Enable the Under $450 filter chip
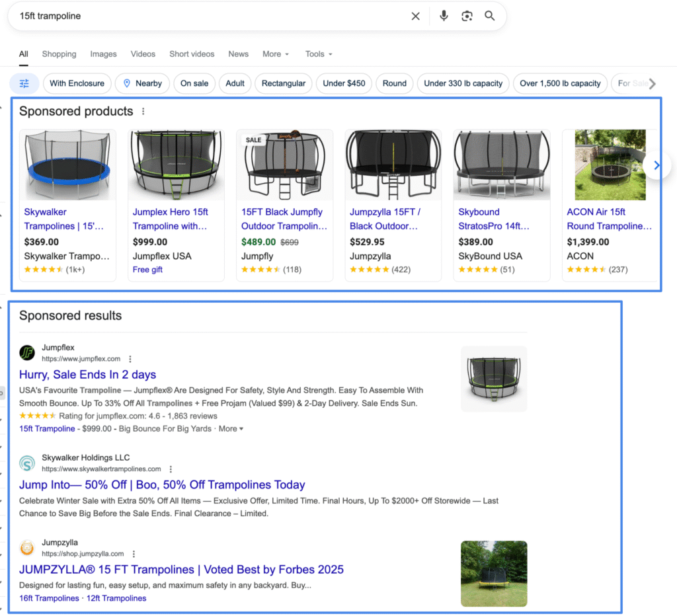Viewport: 677px width, 616px height. (x=344, y=83)
